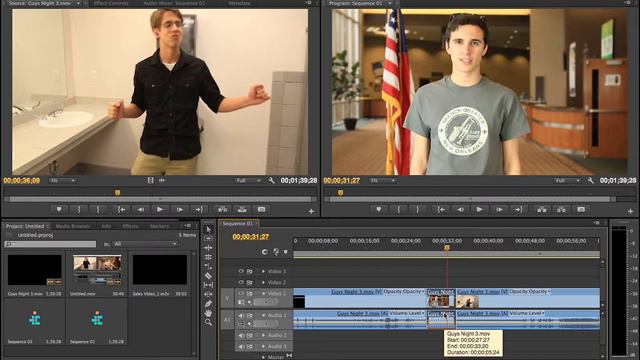The height and width of the screenshot is (360, 640).
Task: Select the Pen tool
Action: coord(208,304)
